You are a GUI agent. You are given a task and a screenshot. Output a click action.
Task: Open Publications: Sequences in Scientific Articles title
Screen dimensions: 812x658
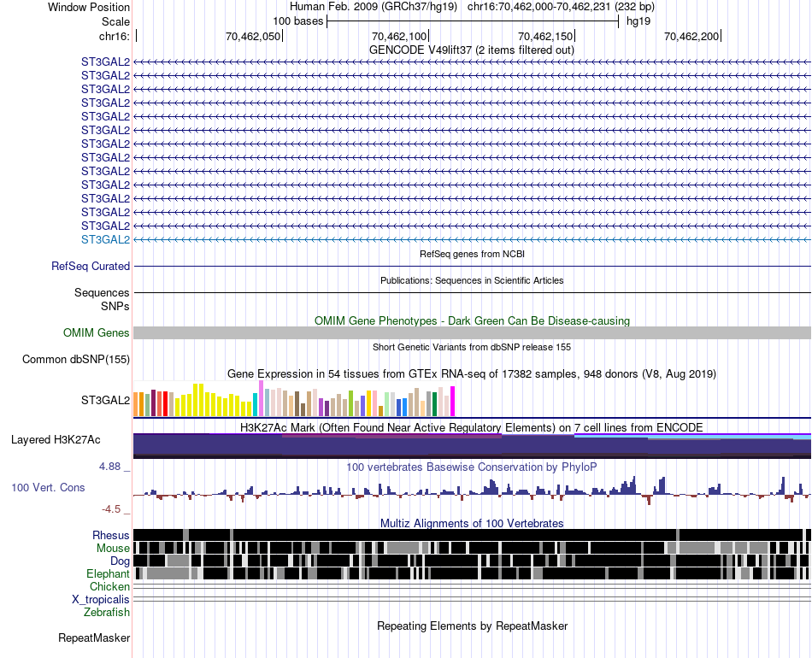pyautogui.click(x=472, y=280)
